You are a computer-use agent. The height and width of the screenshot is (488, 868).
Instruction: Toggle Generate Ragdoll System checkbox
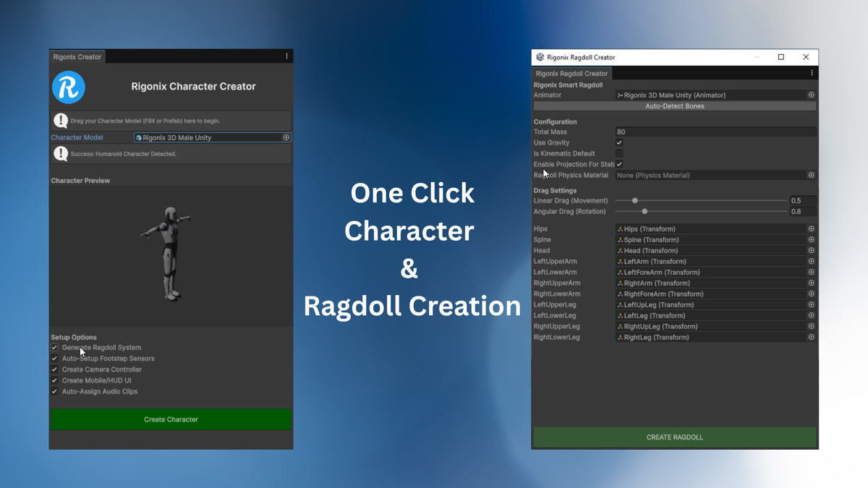pyautogui.click(x=54, y=348)
